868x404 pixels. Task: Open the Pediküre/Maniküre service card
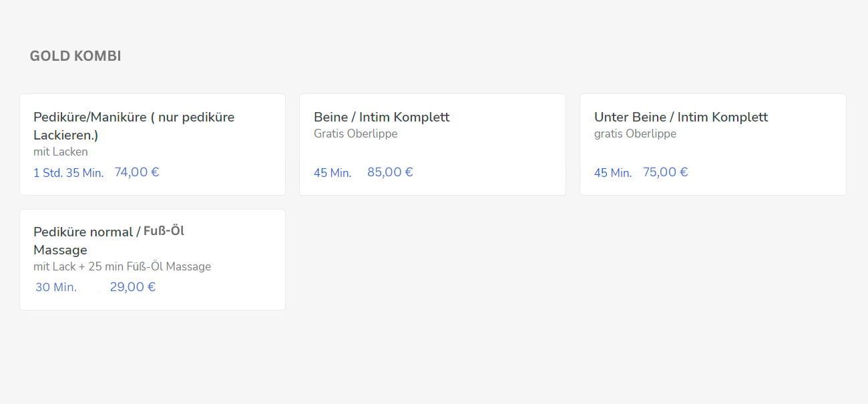pyautogui.click(x=152, y=144)
